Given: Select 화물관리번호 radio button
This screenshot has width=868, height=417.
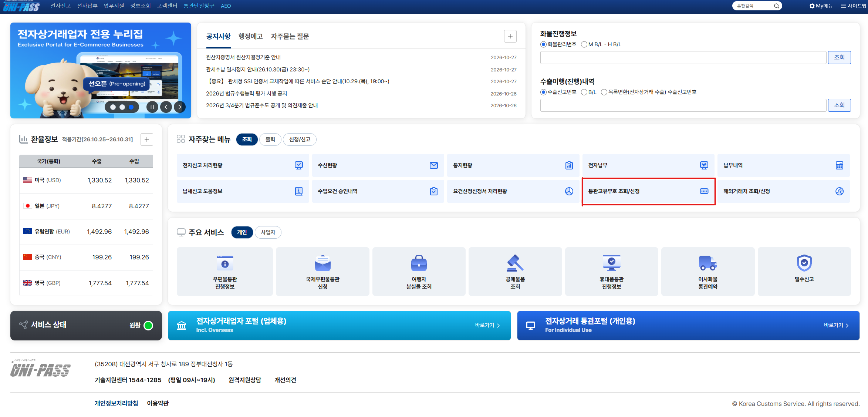Looking at the screenshot, I should [543, 44].
